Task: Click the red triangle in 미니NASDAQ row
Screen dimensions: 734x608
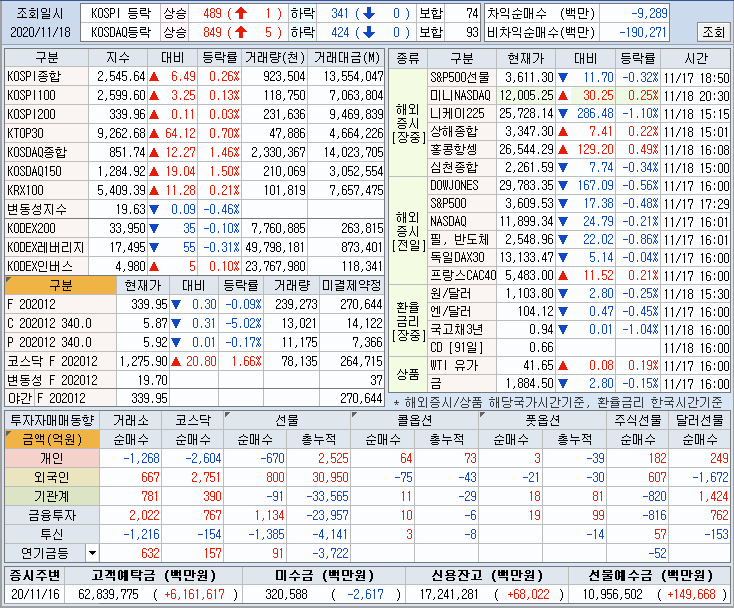Action: [x=563, y=95]
